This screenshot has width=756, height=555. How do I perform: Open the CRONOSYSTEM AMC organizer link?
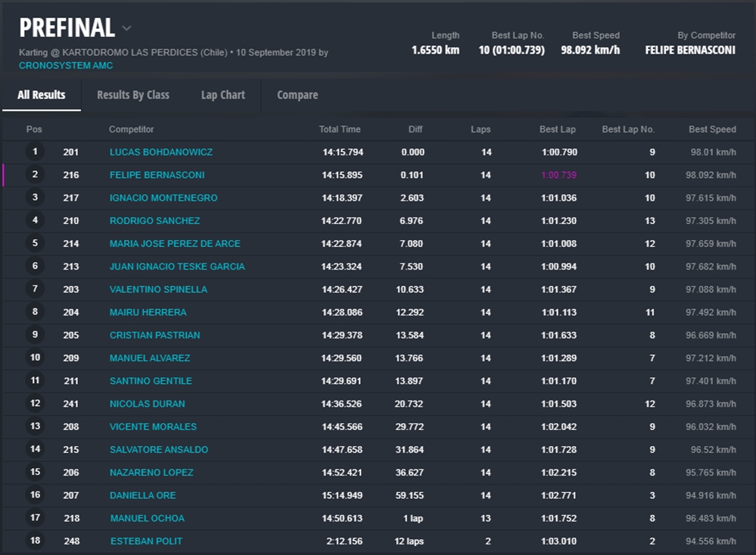coord(66,66)
